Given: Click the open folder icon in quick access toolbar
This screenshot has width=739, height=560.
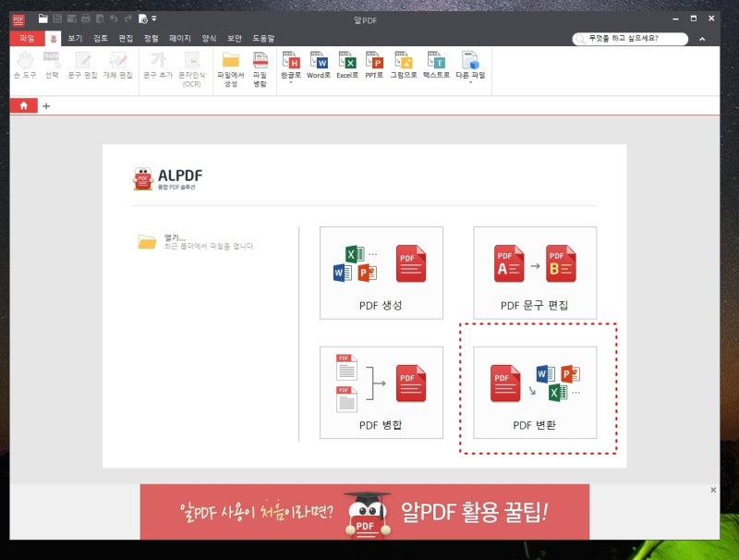Looking at the screenshot, I should [x=42, y=18].
